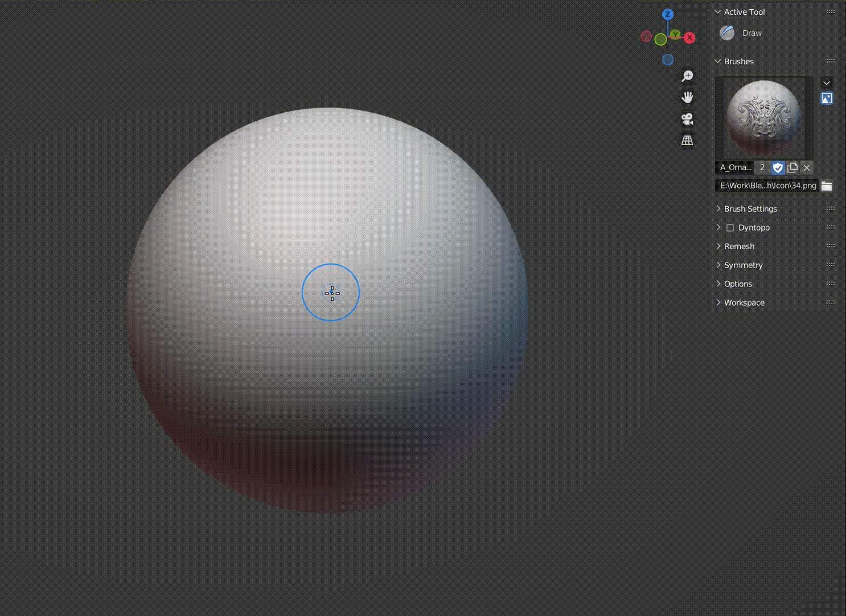Click the Brush Settings panel drag grip
The height and width of the screenshot is (616, 846).
(x=831, y=208)
